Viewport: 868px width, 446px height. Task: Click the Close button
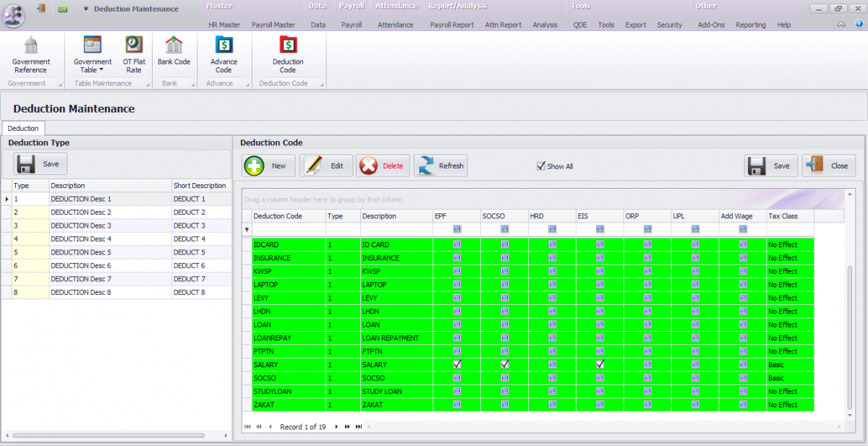coord(829,166)
